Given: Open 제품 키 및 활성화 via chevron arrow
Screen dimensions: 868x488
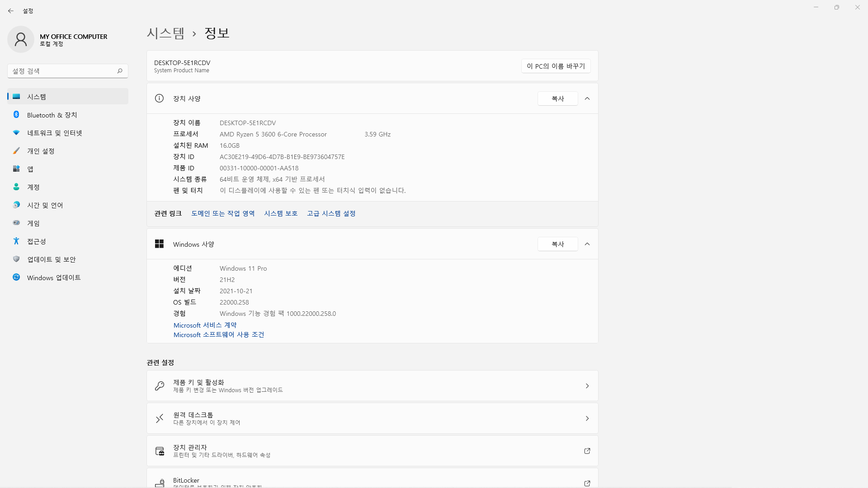Looking at the screenshot, I should coord(587,386).
